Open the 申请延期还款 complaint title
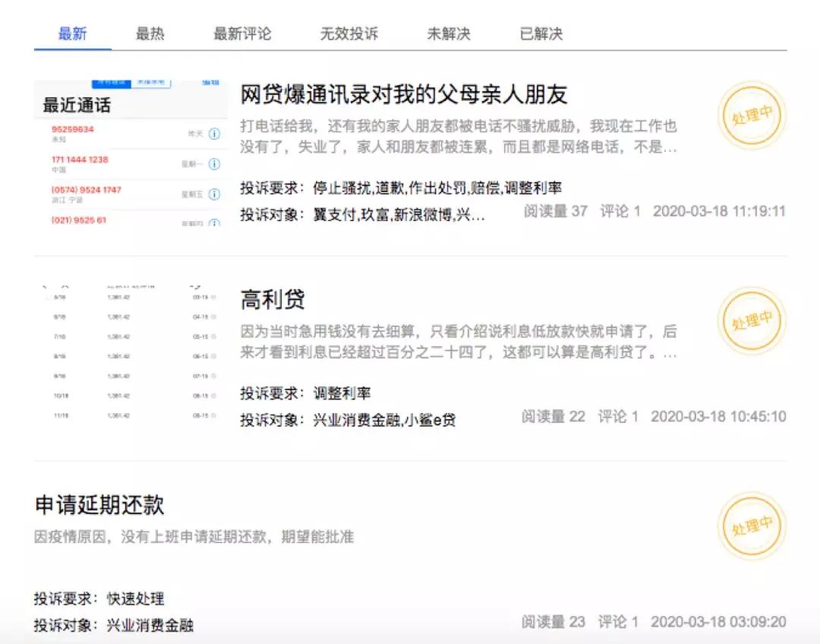 (x=99, y=505)
